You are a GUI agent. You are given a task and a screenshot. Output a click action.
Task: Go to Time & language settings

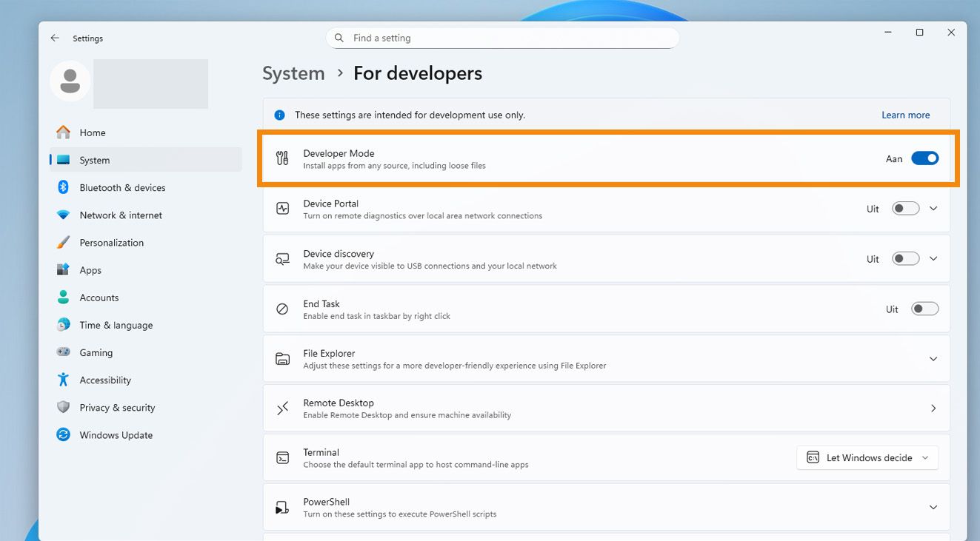pyautogui.click(x=146, y=325)
